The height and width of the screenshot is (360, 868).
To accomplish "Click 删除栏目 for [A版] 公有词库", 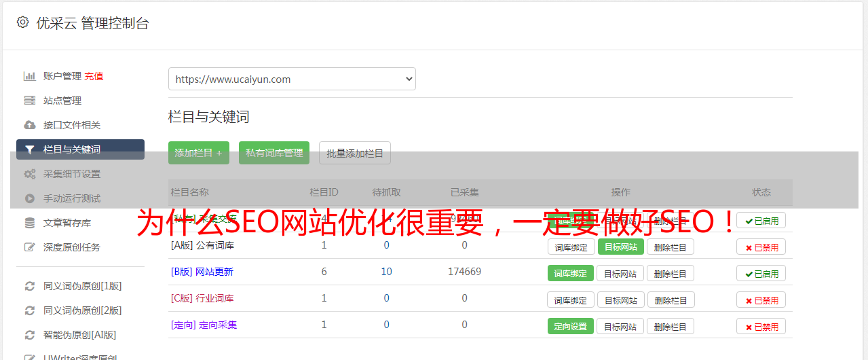I will click(671, 247).
